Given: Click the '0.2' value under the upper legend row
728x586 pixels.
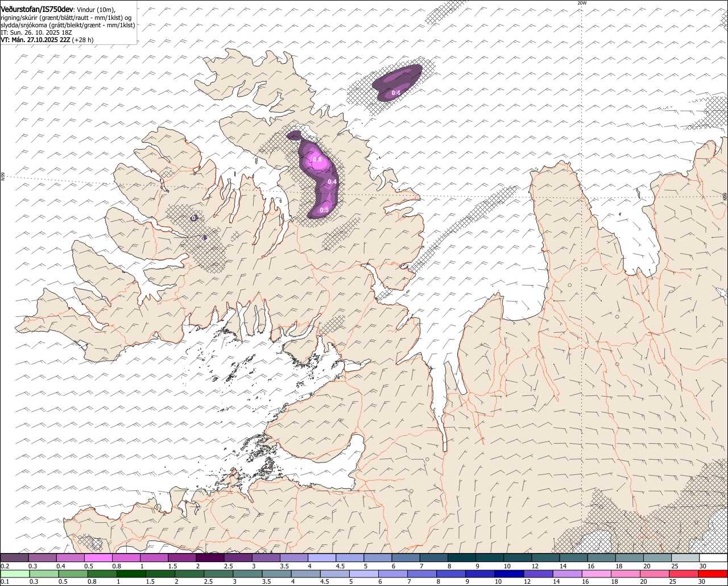Looking at the screenshot, I should click(5, 566).
